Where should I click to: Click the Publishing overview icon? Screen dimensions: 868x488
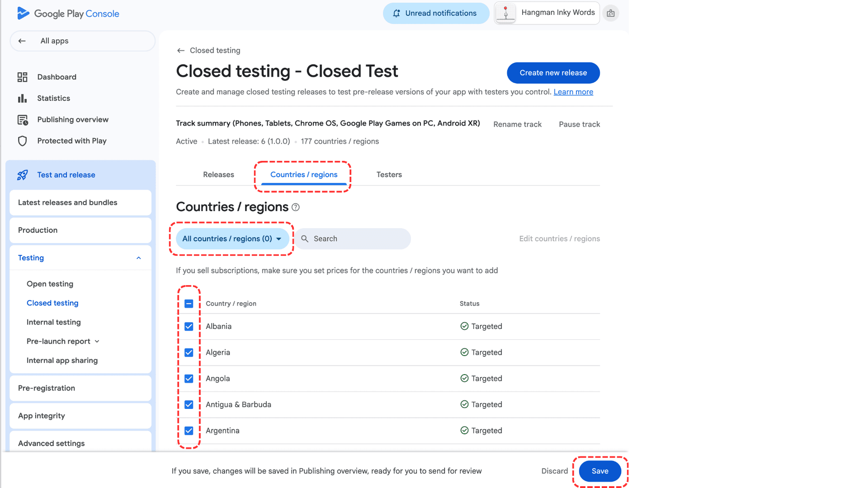tap(22, 119)
